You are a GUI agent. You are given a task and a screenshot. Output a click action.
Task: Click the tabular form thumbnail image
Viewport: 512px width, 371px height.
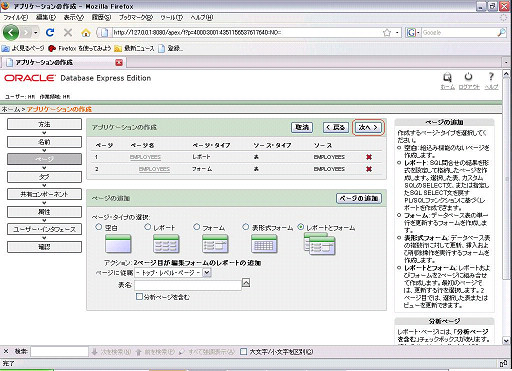click(x=264, y=244)
